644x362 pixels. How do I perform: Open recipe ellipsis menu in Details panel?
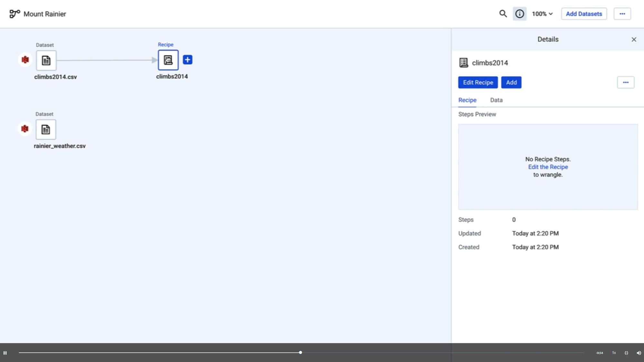coord(625,82)
